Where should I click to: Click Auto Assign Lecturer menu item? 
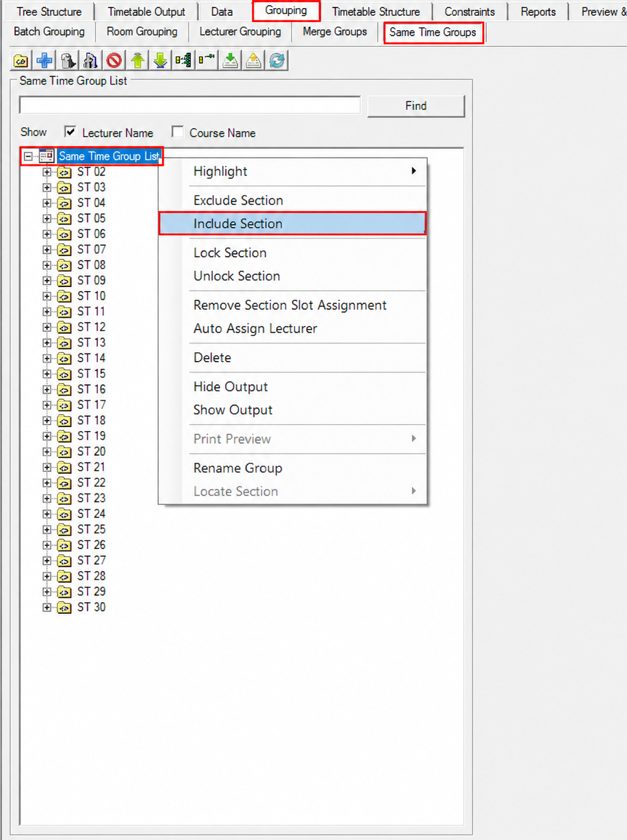click(x=292, y=328)
